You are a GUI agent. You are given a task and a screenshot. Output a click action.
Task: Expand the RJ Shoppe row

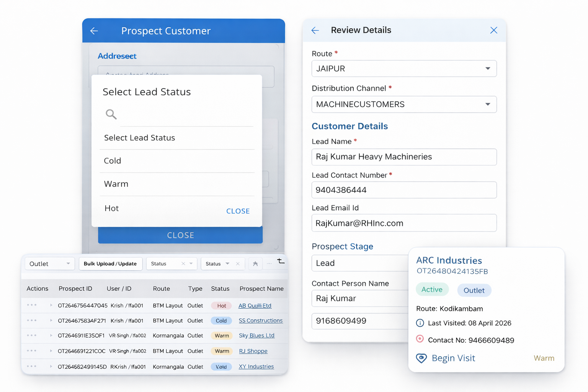point(51,351)
